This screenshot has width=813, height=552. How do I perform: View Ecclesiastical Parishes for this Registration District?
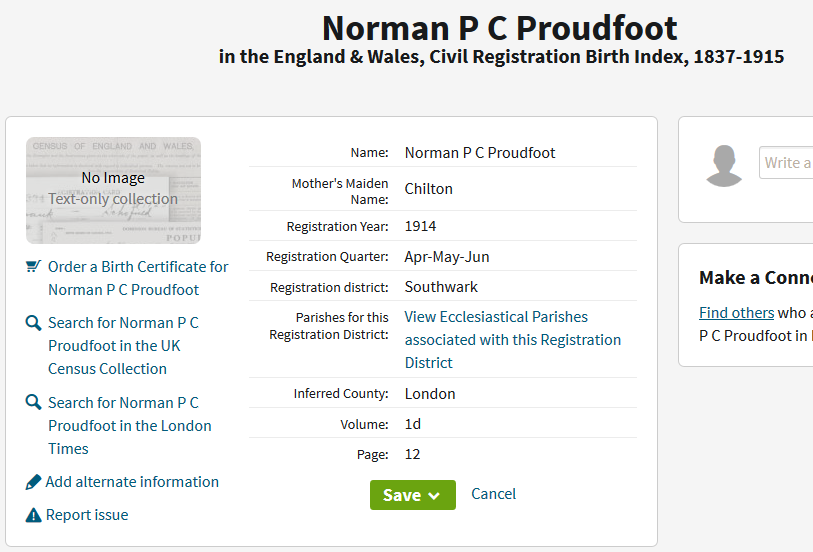tap(512, 340)
